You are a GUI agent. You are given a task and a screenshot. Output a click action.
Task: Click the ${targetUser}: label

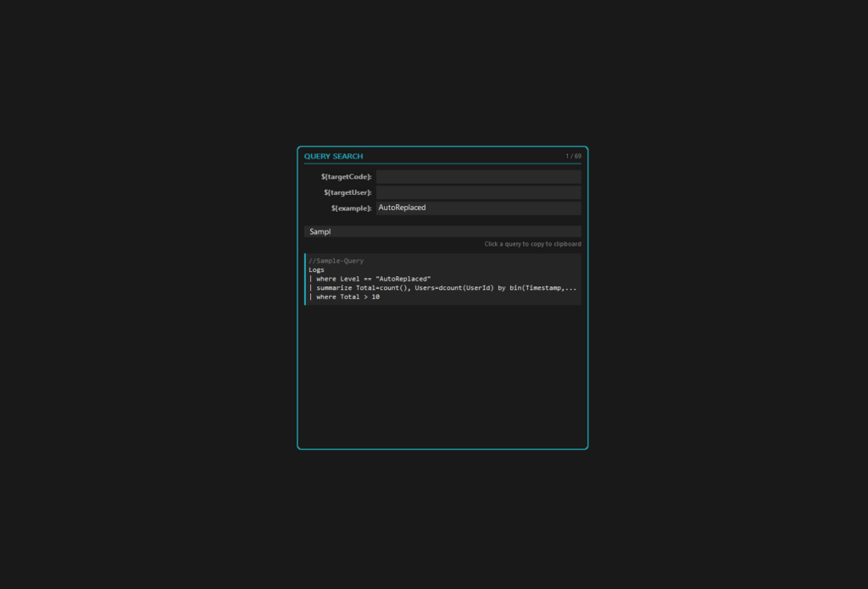pos(347,192)
